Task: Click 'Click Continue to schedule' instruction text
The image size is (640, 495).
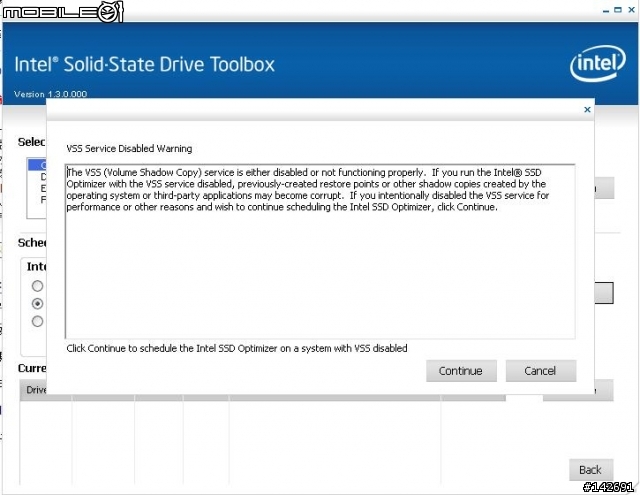Action: [x=237, y=348]
